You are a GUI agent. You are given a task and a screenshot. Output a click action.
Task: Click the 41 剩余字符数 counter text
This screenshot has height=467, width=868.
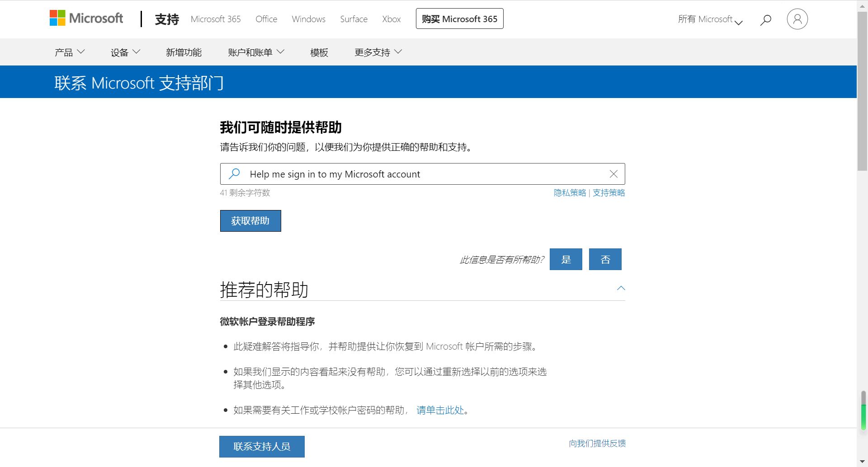point(245,193)
